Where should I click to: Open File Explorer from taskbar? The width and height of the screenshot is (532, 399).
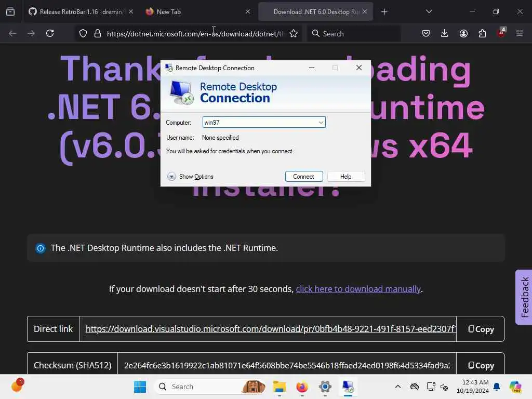(x=280, y=387)
